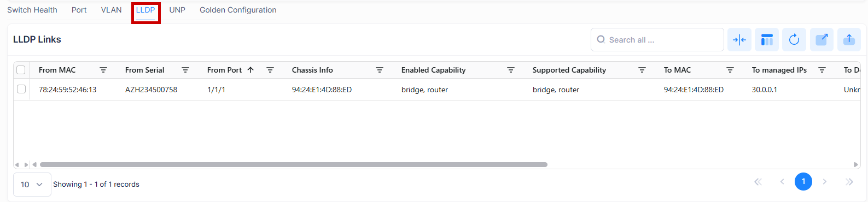Viewport: 868px width, 202px height.
Task: Open the Supported Capability filter icon
Action: point(642,70)
